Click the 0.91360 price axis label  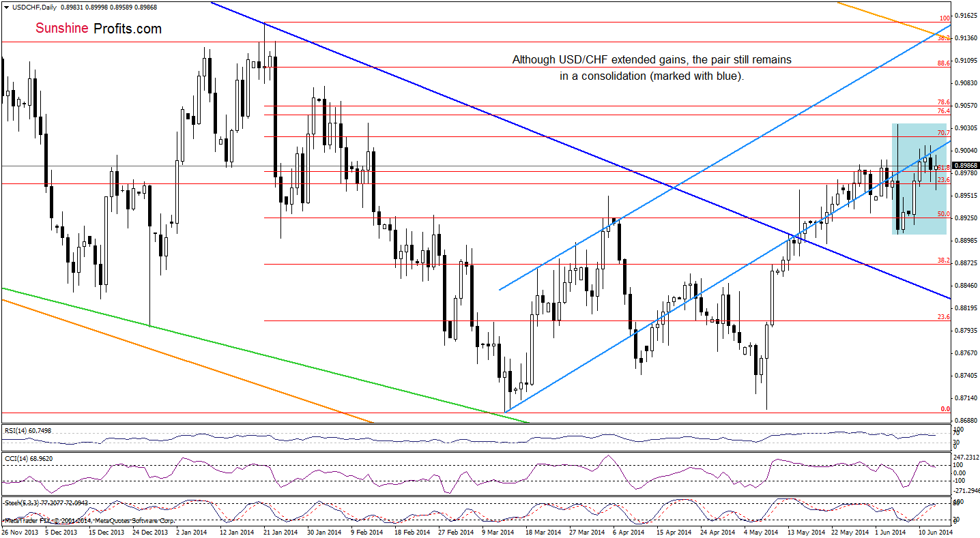[x=966, y=38]
